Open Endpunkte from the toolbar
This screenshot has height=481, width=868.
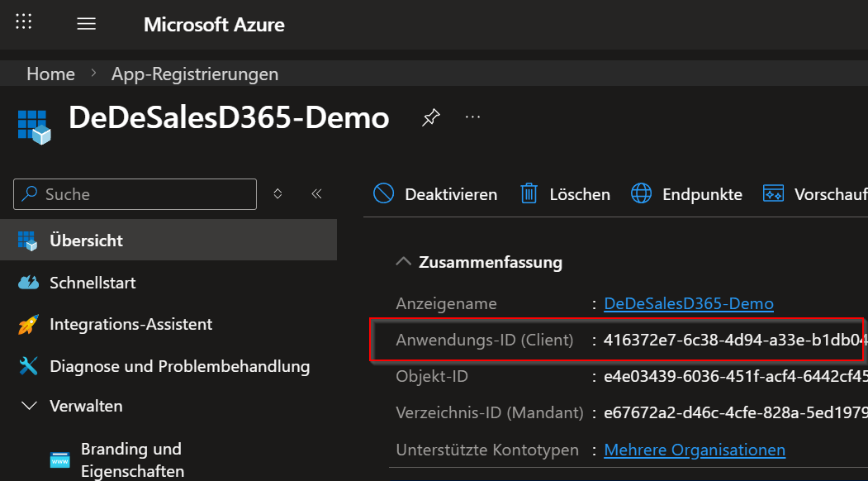coord(686,194)
